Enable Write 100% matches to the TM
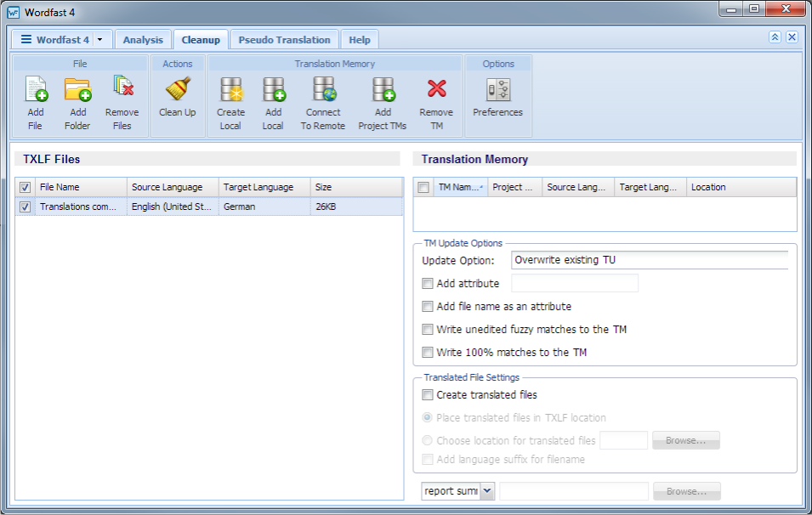The height and width of the screenshot is (515, 812). pyautogui.click(x=427, y=353)
